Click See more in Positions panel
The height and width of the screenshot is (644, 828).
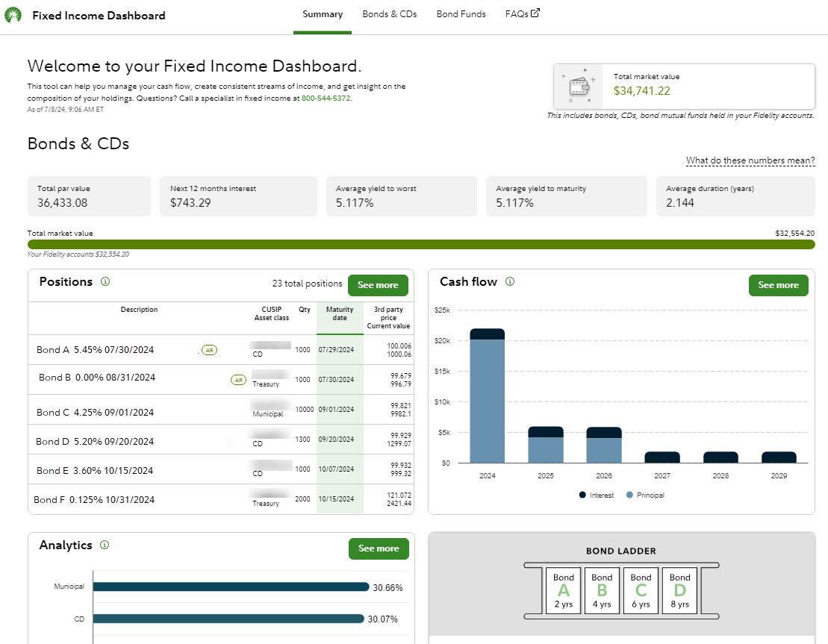(378, 285)
